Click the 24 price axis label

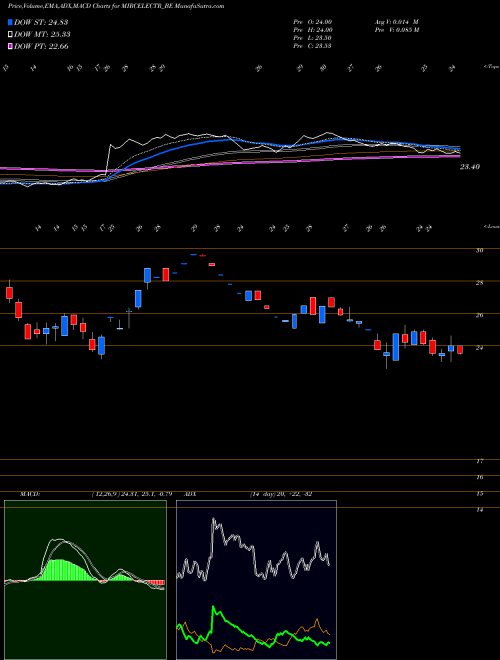(x=479, y=348)
